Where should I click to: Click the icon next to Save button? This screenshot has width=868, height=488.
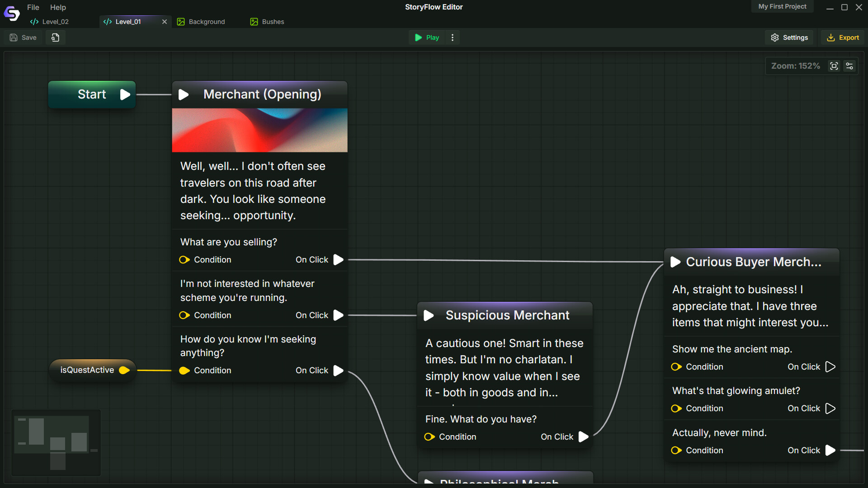click(55, 38)
